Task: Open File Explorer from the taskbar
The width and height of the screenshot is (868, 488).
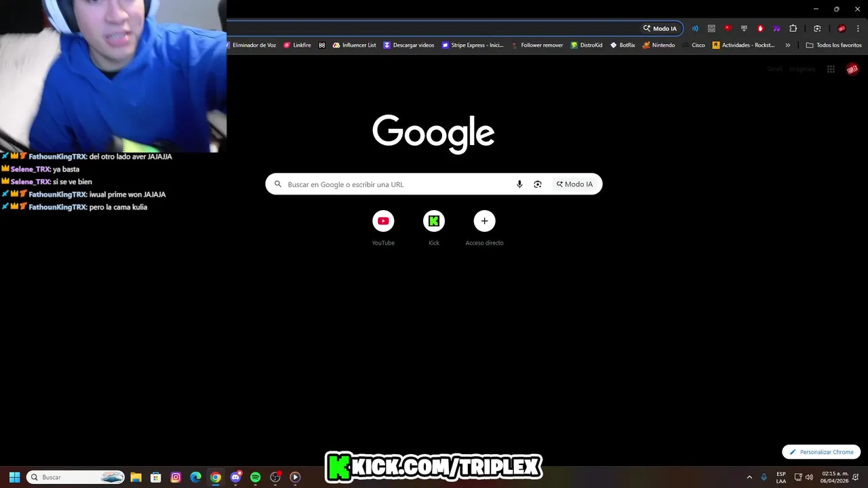Action: pyautogui.click(x=136, y=477)
